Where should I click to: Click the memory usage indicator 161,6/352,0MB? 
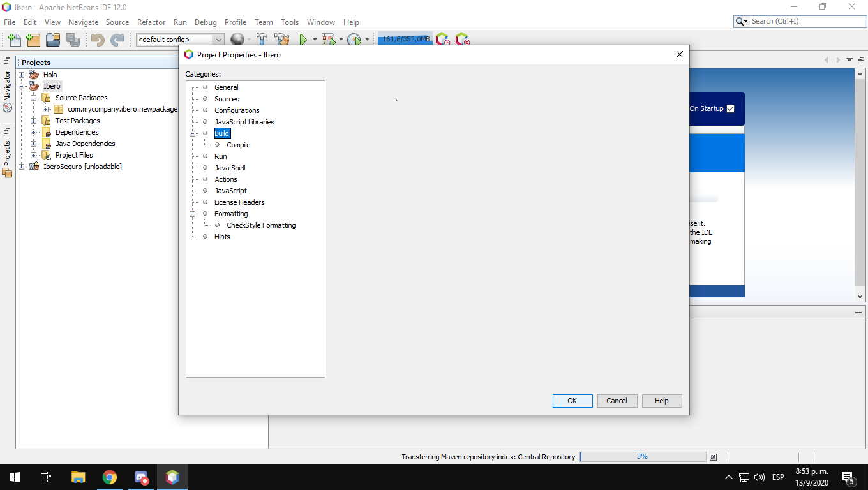tap(405, 40)
